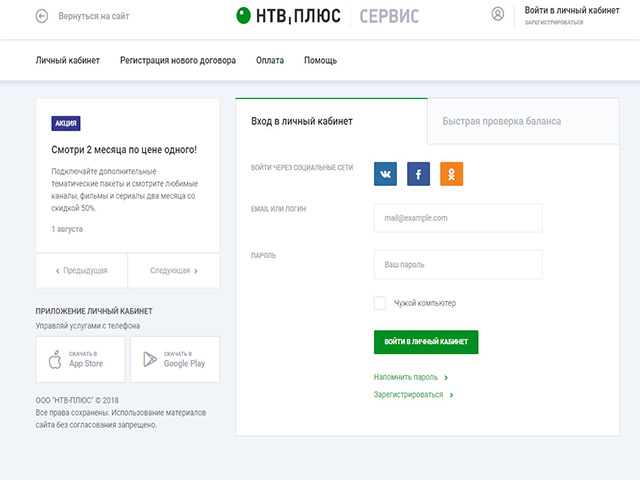Click the Apple logo in App Store button

click(x=55, y=360)
